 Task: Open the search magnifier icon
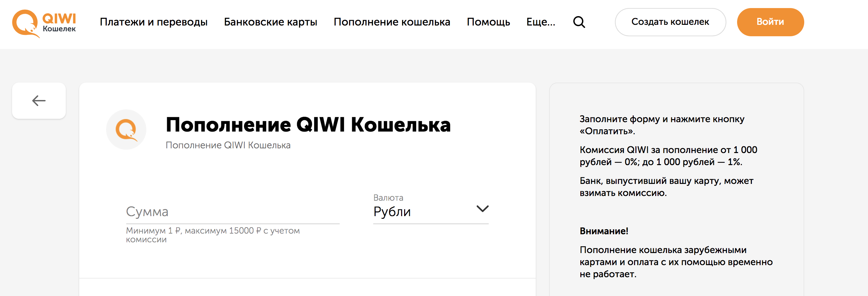pyautogui.click(x=579, y=22)
